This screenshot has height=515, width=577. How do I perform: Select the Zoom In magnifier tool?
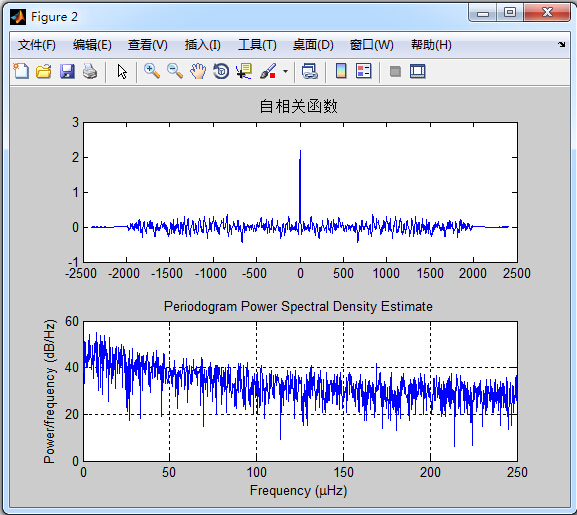[x=152, y=71]
